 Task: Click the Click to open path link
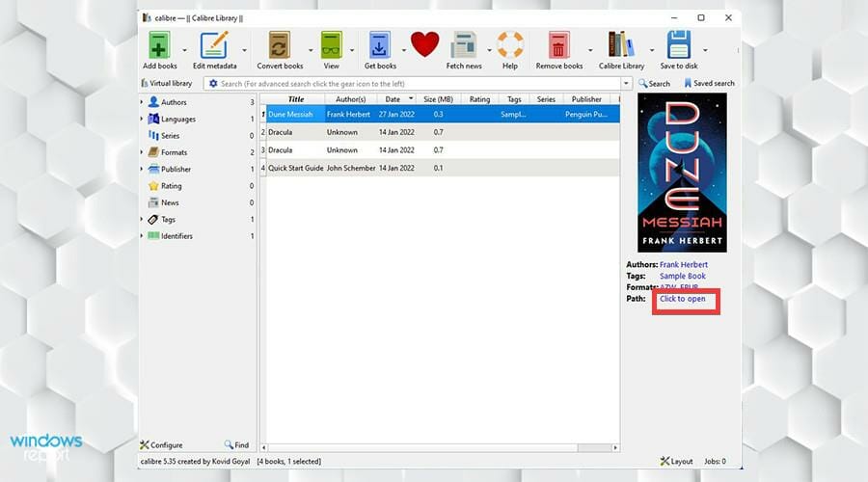[683, 298]
